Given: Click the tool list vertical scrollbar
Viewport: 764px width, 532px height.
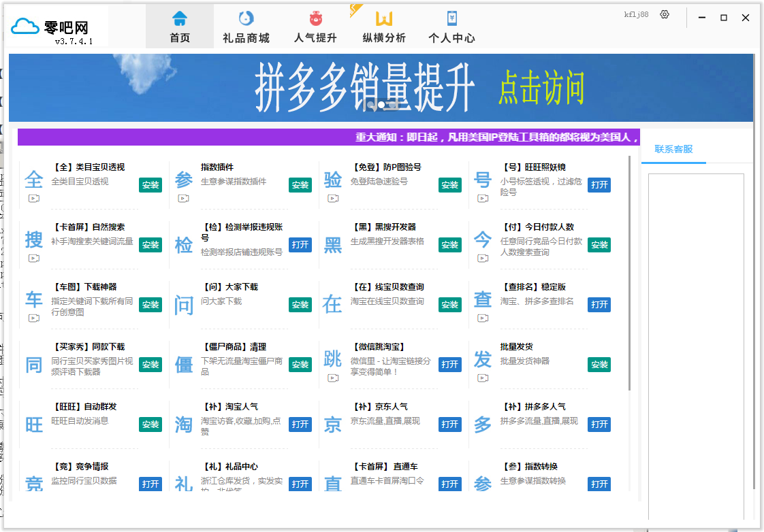Looking at the screenshot, I should click(630, 273).
